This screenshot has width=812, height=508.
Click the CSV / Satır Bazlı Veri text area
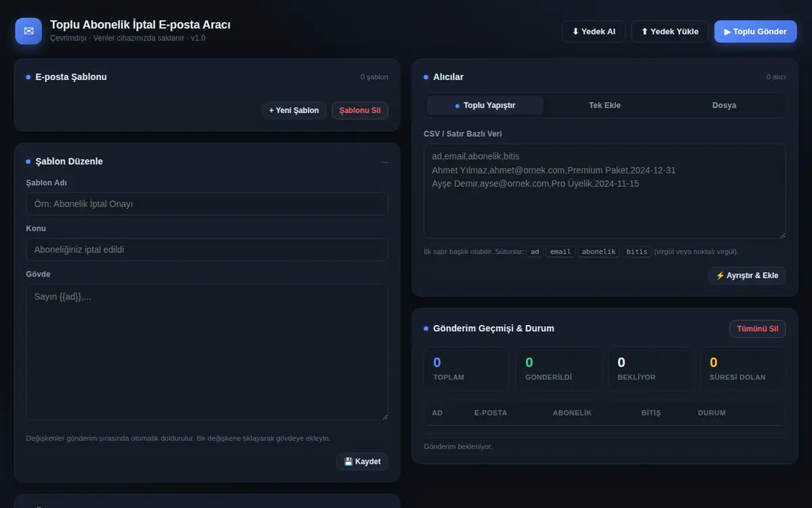(x=605, y=191)
